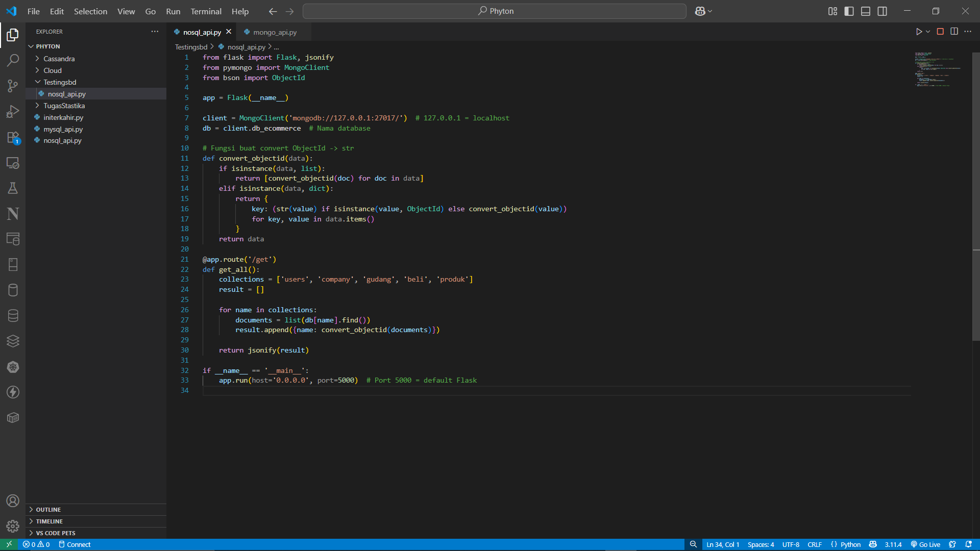Viewport: 980px width, 551px height.
Task: Open Extensions view with update badge
Action: click(x=13, y=137)
